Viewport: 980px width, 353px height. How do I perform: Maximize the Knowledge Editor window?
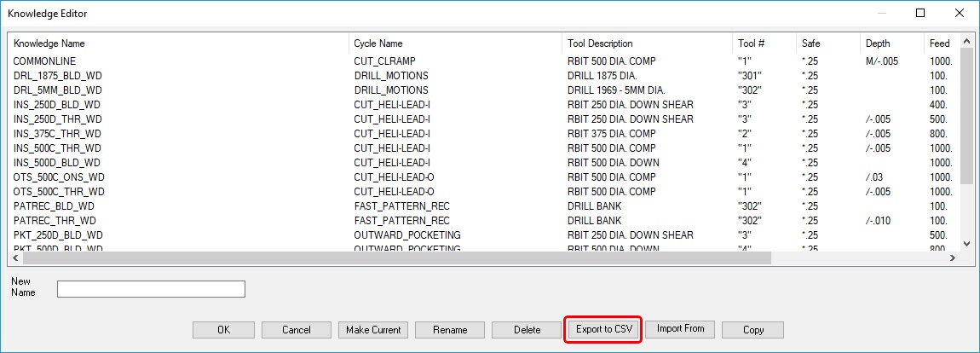pos(920,13)
